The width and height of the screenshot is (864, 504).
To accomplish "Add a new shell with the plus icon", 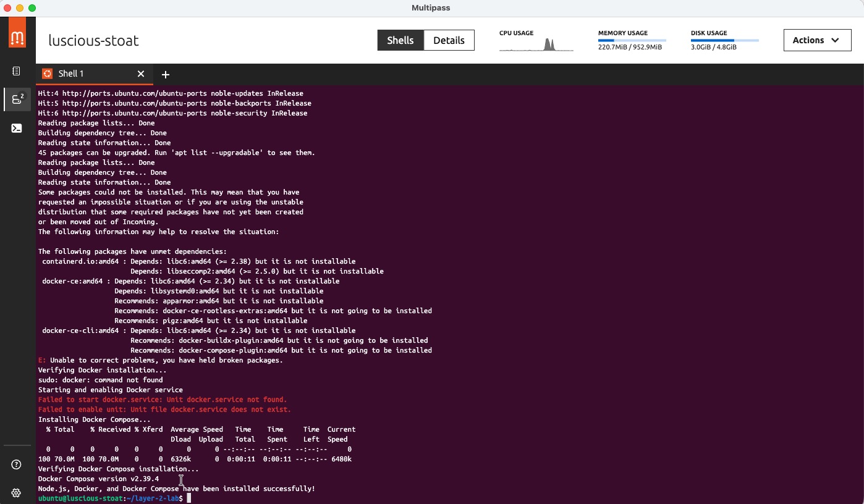I will (x=166, y=75).
